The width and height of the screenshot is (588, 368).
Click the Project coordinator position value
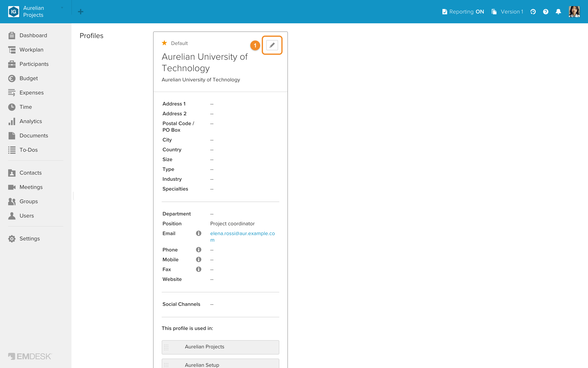[232, 224]
